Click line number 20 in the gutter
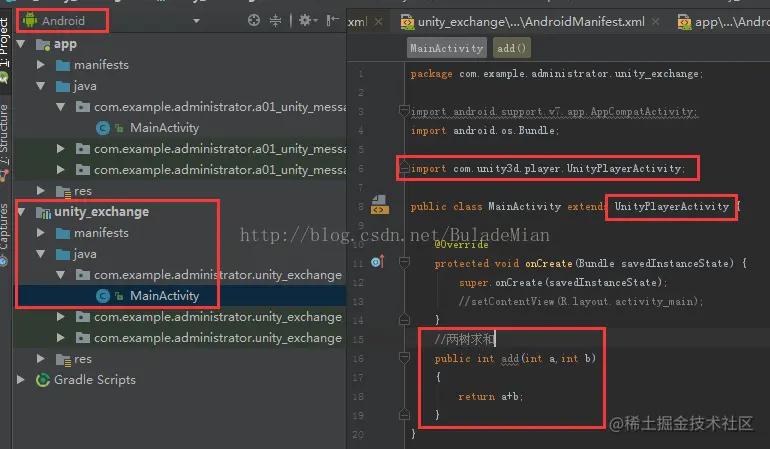Viewport: 770px width, 449px height. (x=358, y=434)
